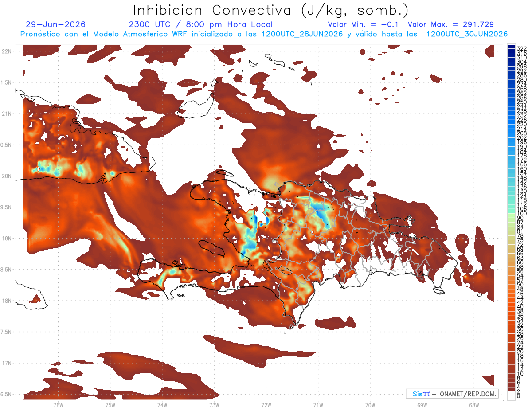Click the '19N' latitude label
Image resolution: width=532 pixels, height=411 pixels.
tap(7, 238)
